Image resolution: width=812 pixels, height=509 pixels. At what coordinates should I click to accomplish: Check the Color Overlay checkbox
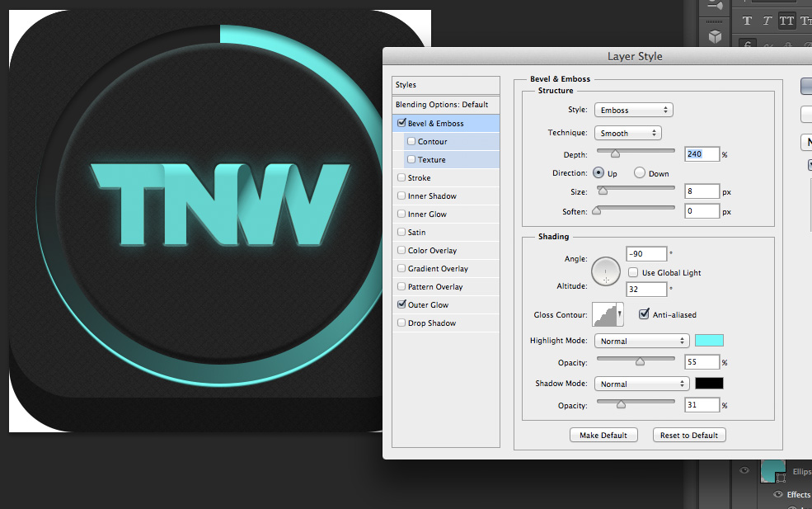click(x=401, y=250)
